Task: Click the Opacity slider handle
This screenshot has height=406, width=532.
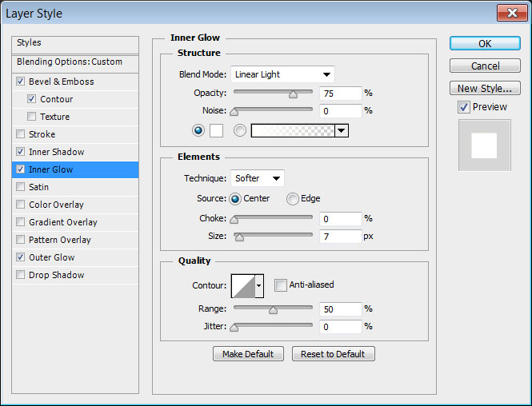Action: [293, 94]
